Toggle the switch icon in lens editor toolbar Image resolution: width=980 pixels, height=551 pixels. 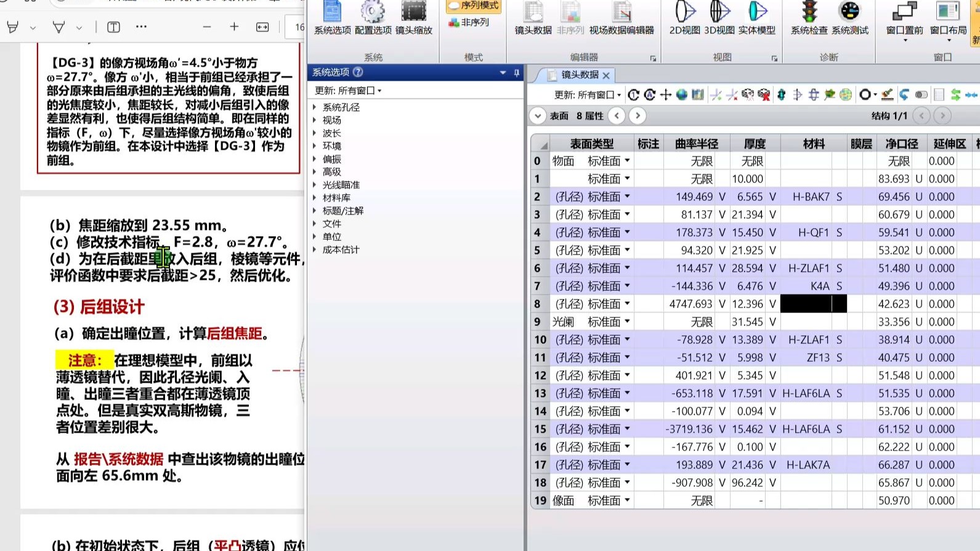(x=921, y=95)
